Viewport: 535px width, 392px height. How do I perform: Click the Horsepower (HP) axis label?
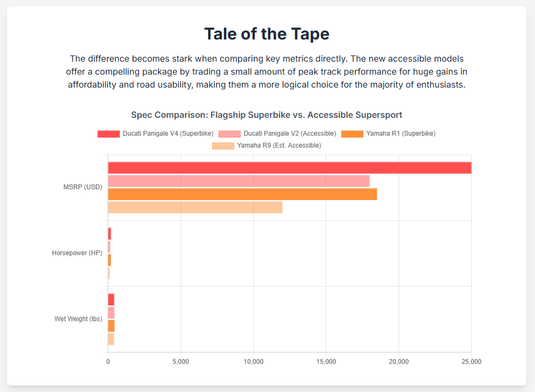[x=77, y=253]
